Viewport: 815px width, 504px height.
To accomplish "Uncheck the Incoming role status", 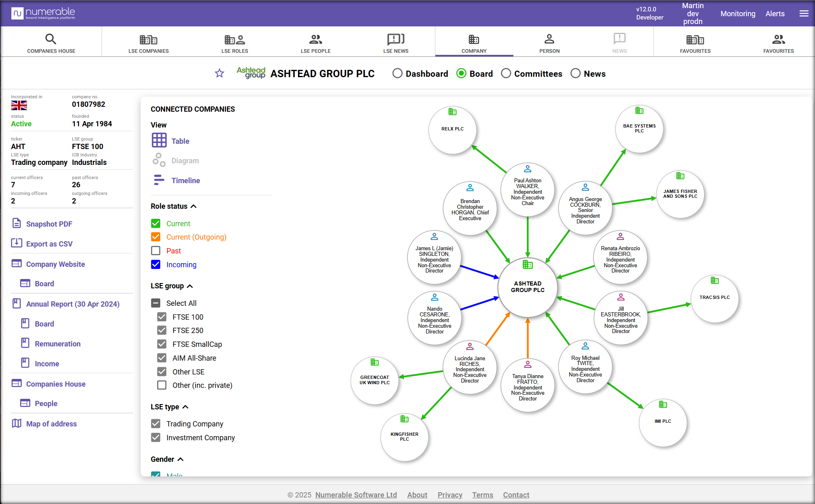I will pos(156,264).
